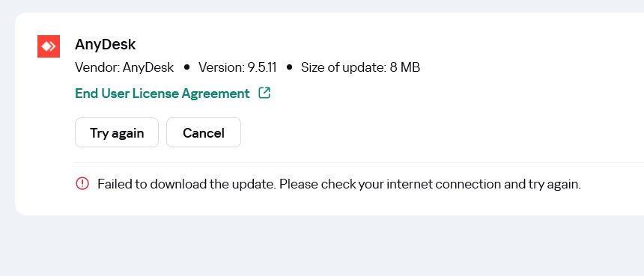
Task: Click the 8 MB update size value
Action: point(404,67)
